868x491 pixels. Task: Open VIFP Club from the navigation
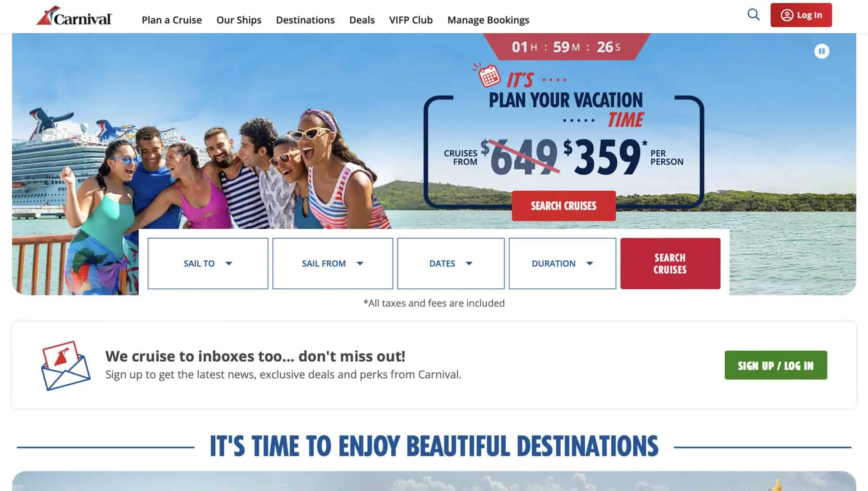411,20
